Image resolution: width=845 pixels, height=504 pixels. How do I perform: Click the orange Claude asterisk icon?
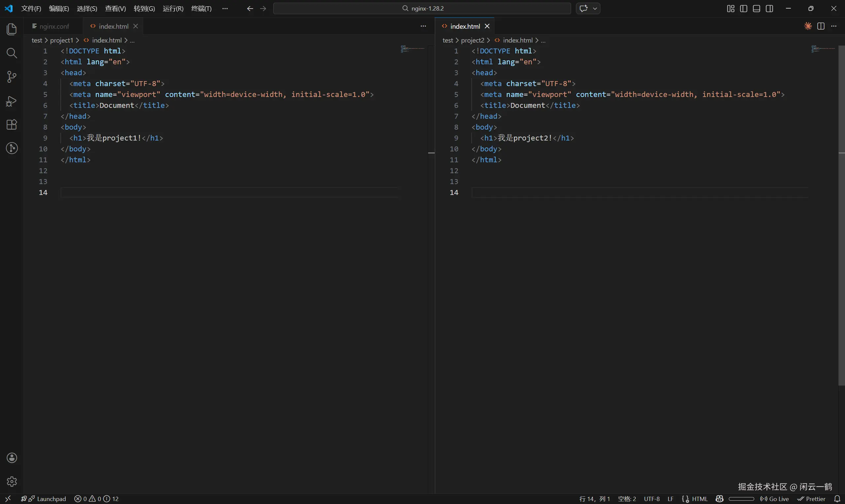808,26
